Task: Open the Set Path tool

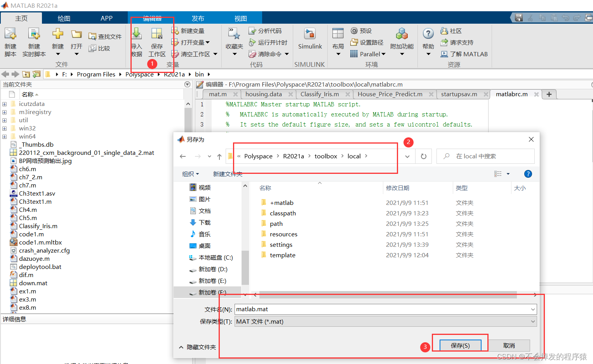Action: pyautogui.click(x=366, y=42)
